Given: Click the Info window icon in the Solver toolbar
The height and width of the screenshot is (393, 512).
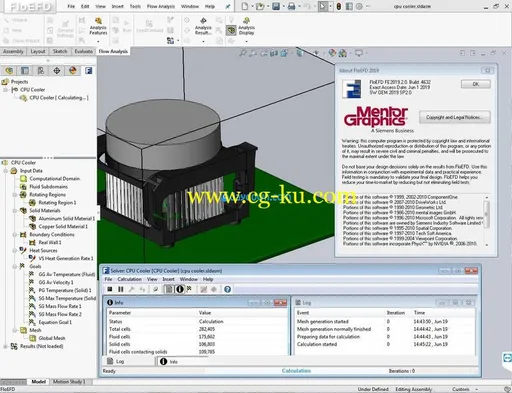Looking at the screenshot, I should (180, 289).
